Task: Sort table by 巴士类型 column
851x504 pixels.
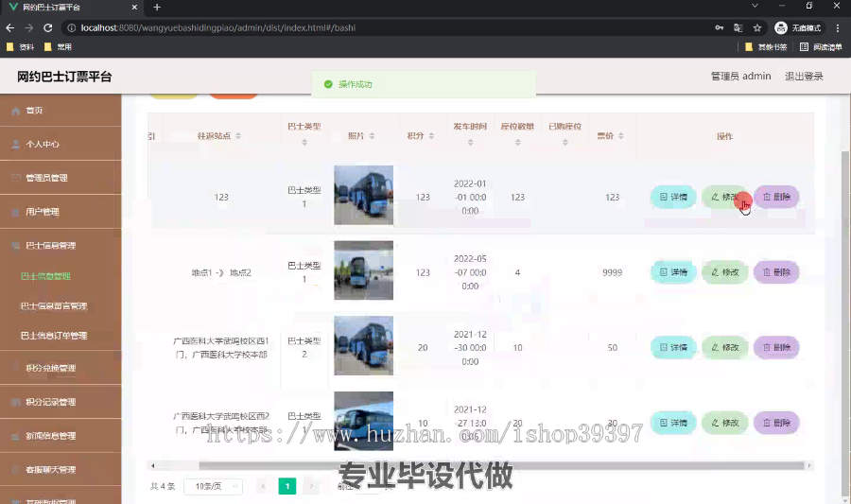Action: [304, 142]
